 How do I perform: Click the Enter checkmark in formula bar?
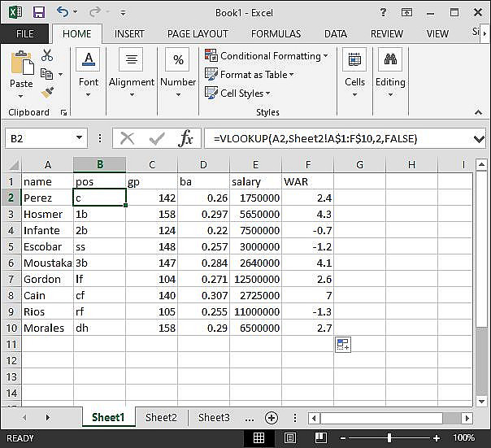click(x=157, y=138)
